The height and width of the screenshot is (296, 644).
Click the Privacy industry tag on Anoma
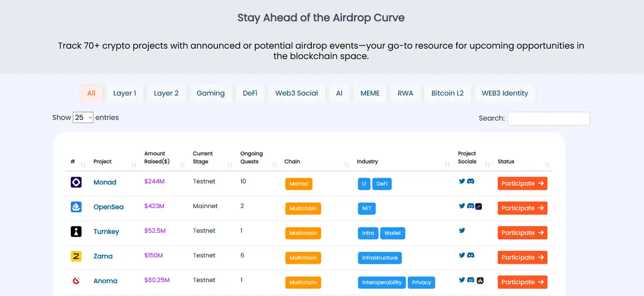click(421, 283)
